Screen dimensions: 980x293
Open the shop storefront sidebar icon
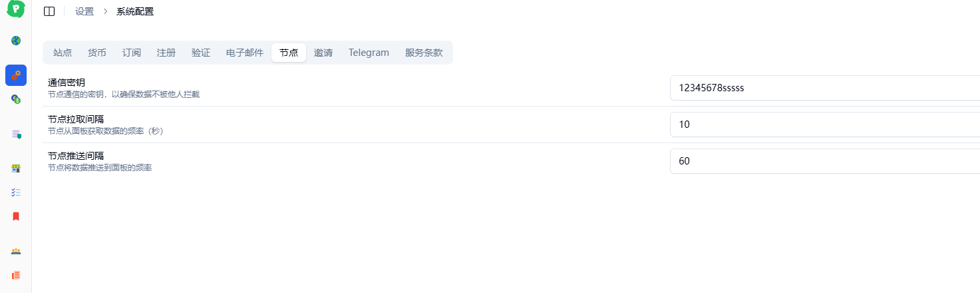point(16,168)
